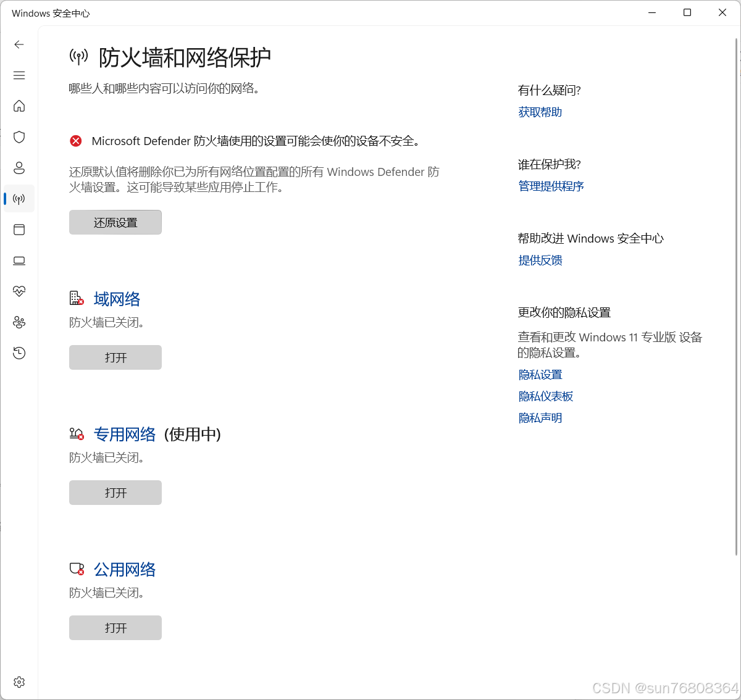Click the red error icon beside Defender warning
The image size is (741, 700).
pyautogui.click(x=76, y=141)
